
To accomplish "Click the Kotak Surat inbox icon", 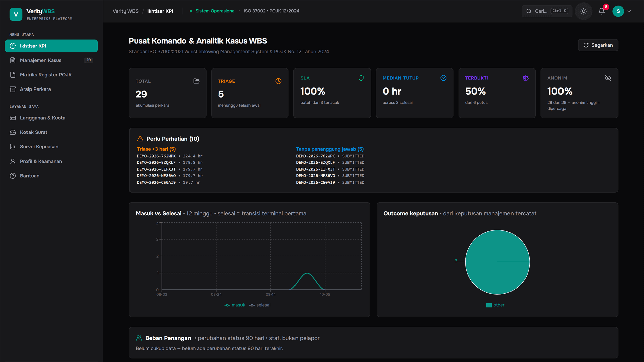I will tap(13, 132).
